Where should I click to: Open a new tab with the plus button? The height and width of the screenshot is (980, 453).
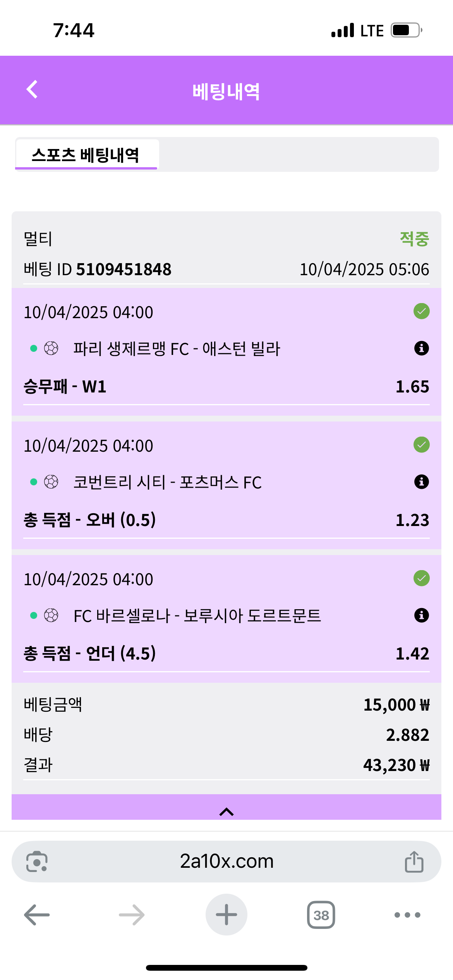pos(226,915)
